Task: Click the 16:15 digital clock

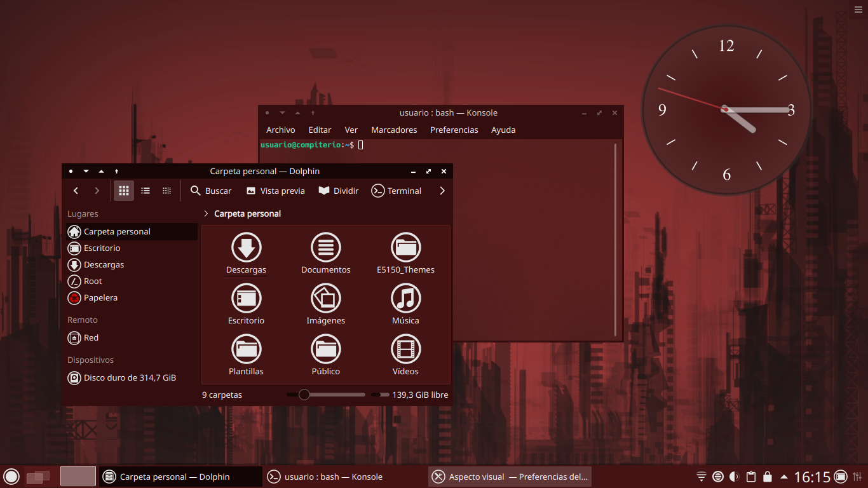Action: tap(812, 477)
